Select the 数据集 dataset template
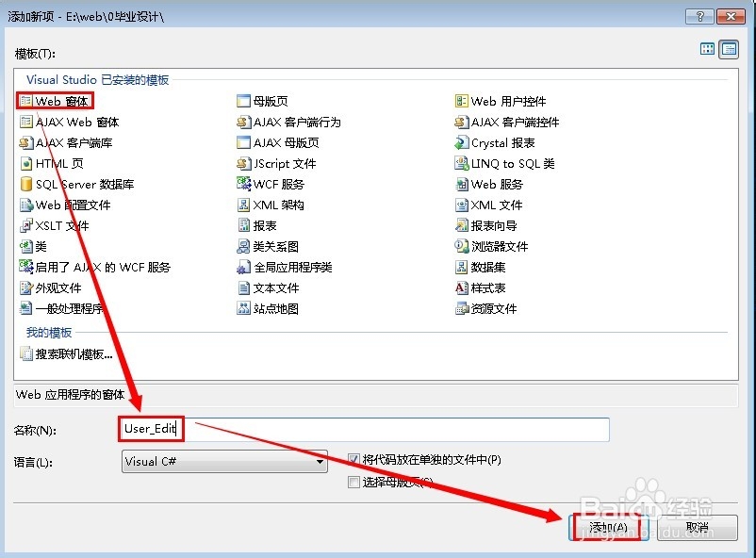 481,267
